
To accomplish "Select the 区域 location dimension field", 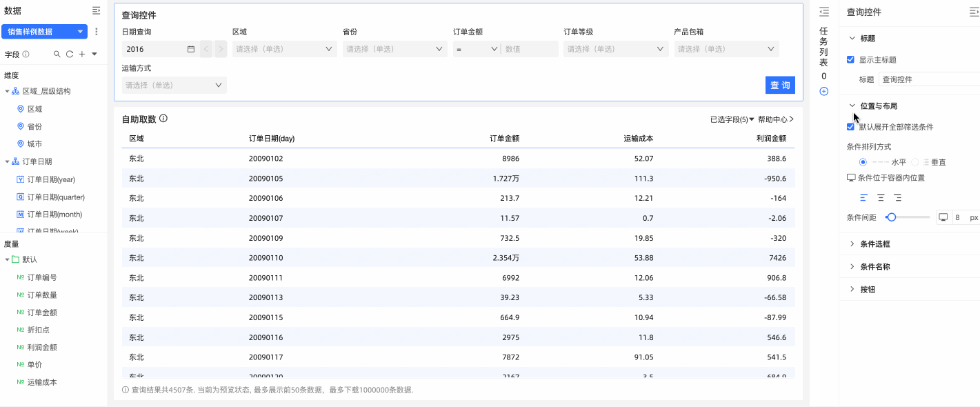I will tap(34, 109).
